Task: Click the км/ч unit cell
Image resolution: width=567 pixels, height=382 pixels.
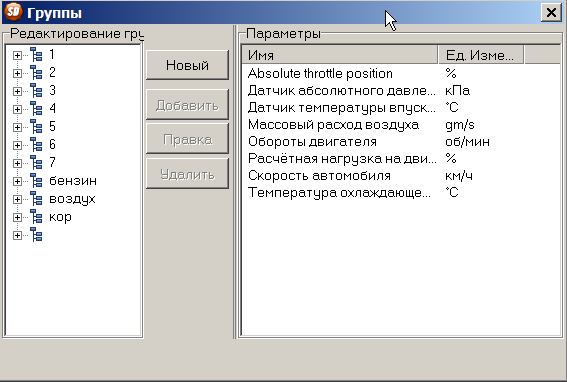Action: (x=459, y=175)
